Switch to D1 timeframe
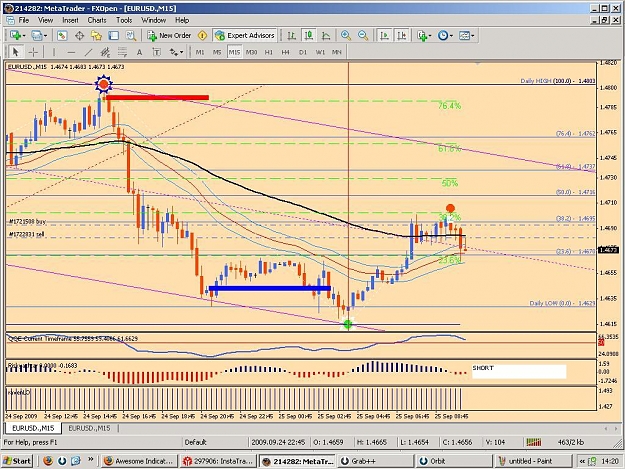Image resolution: width=625 pixels, height=469 pixels. 303,52
